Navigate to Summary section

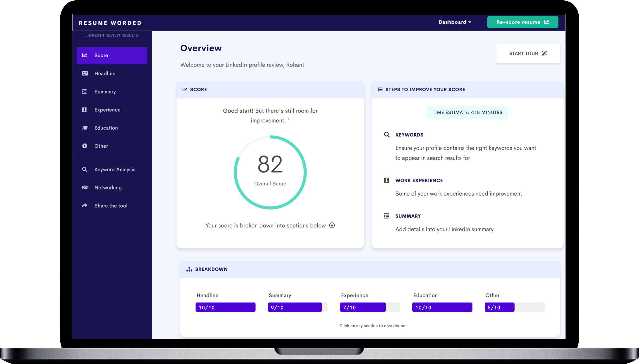pos(105,92)
